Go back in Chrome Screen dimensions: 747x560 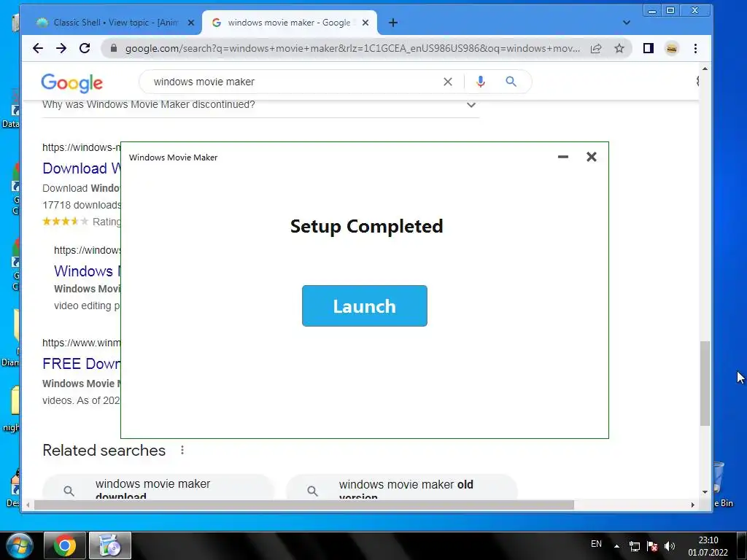pyautogui.click(x=38, y=48)
